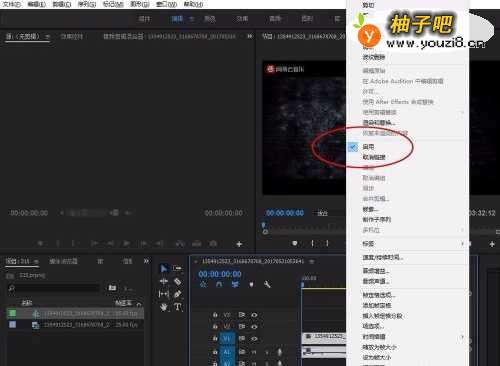Click the first sequence file icon in Project list
Image resolution: width=500 pixels, height=366 pixels.
tap(36, 313)
